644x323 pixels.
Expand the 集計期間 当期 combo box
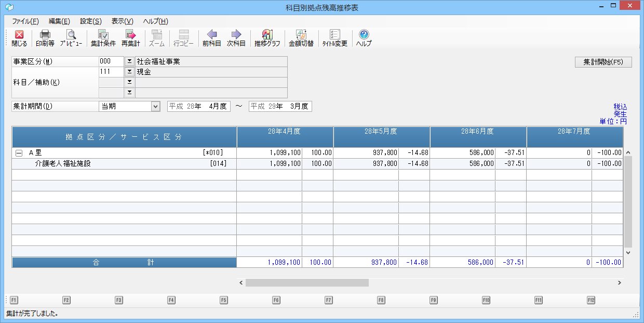[155, 106]
